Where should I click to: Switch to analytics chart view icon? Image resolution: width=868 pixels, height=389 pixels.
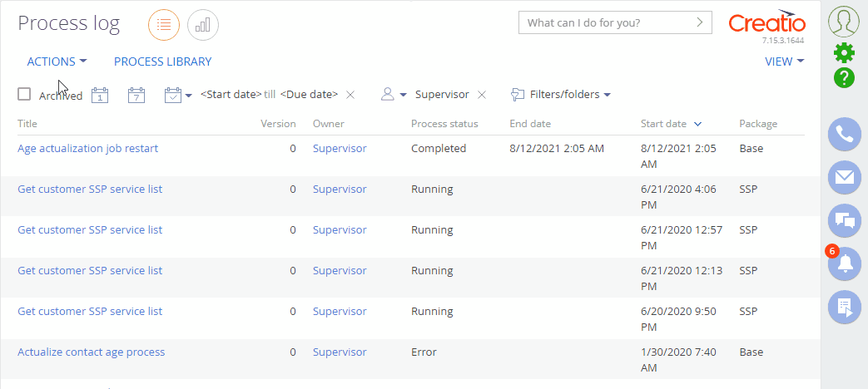pyautogui.click(x=203, y=25)
